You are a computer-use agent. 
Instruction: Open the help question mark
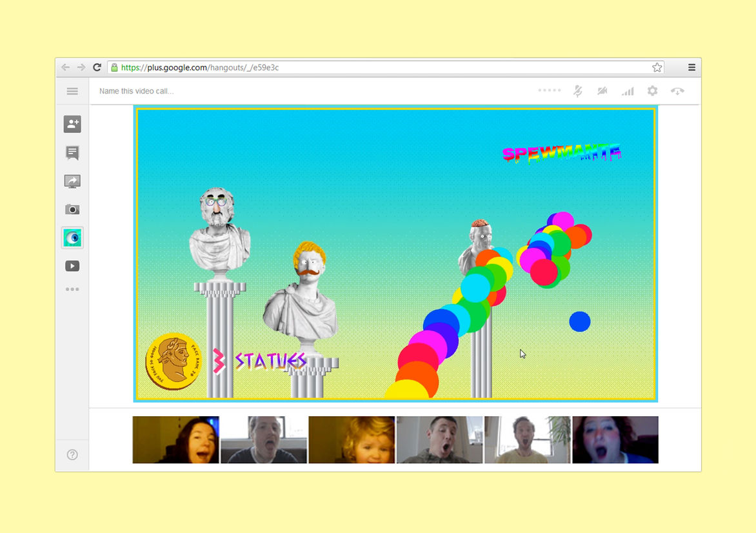(x=72, y=455)
